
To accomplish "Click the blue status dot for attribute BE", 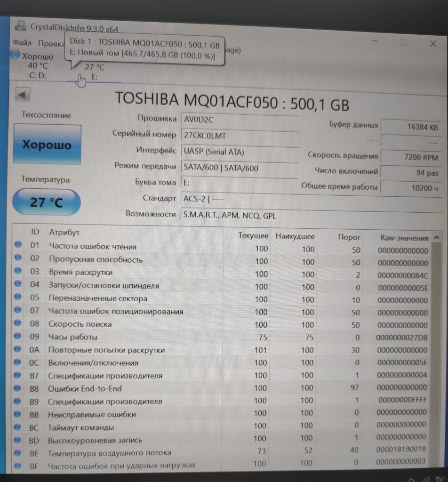I will pyautogui.click(x=17, y=453).
